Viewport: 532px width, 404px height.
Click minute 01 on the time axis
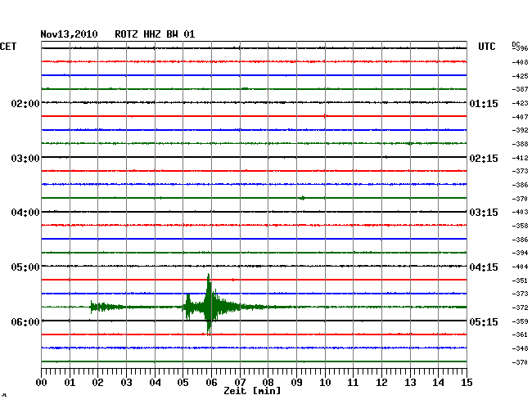(70, 383)
